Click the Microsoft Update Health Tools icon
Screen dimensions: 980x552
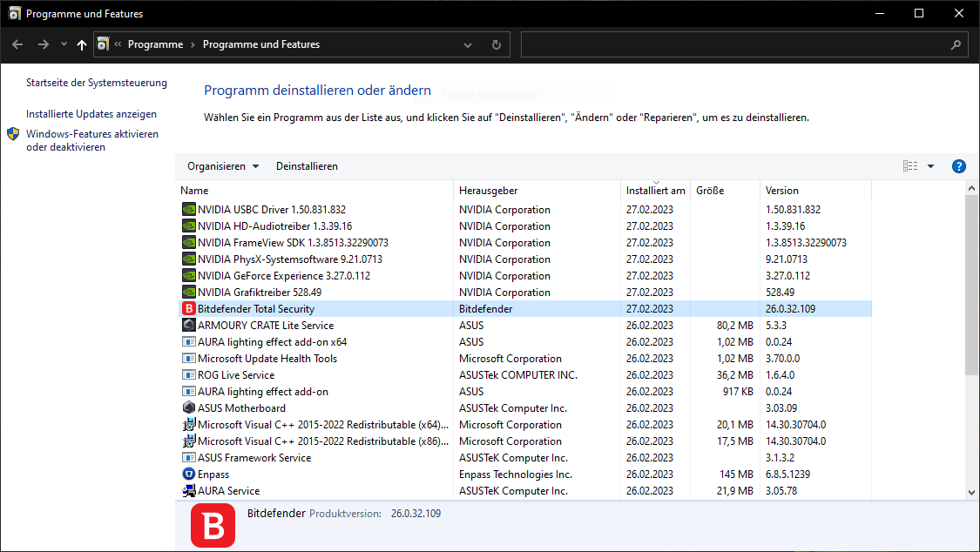(x=189, y=359)
